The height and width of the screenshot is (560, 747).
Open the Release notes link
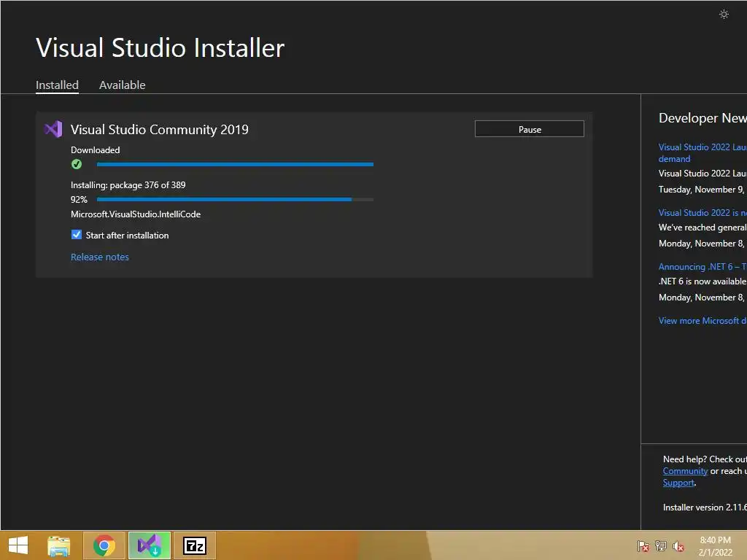pyautogui.click(x=99, y=257)
